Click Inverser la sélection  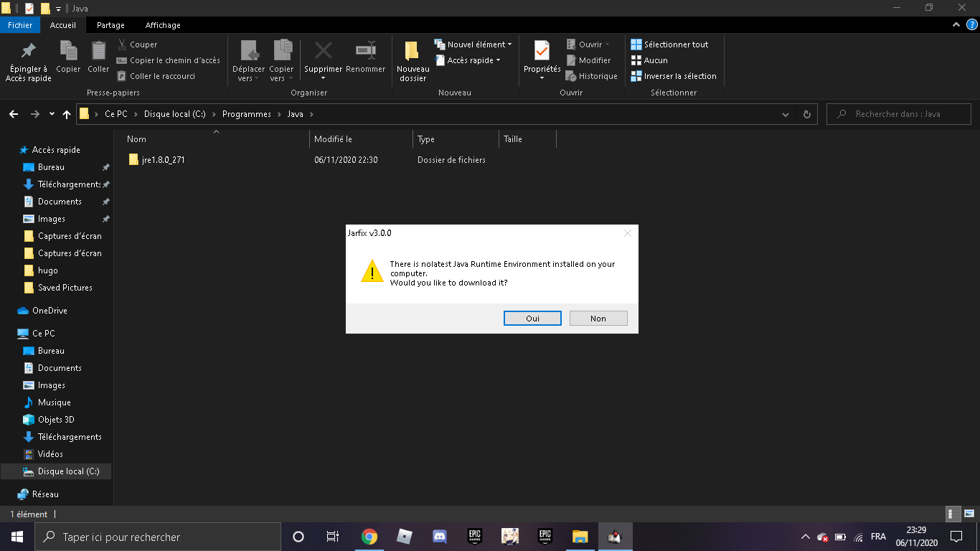click(674, 76)
